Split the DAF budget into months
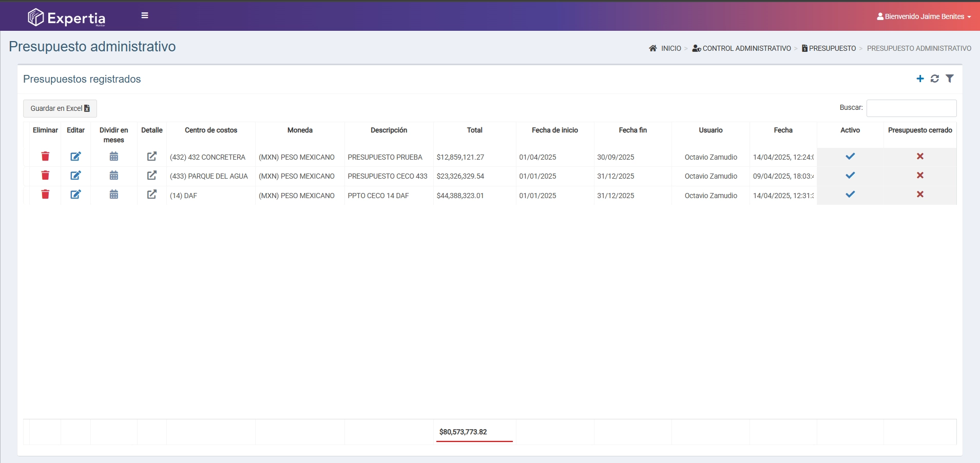Viewport: 980px width, 463px height. click(114, 195)
